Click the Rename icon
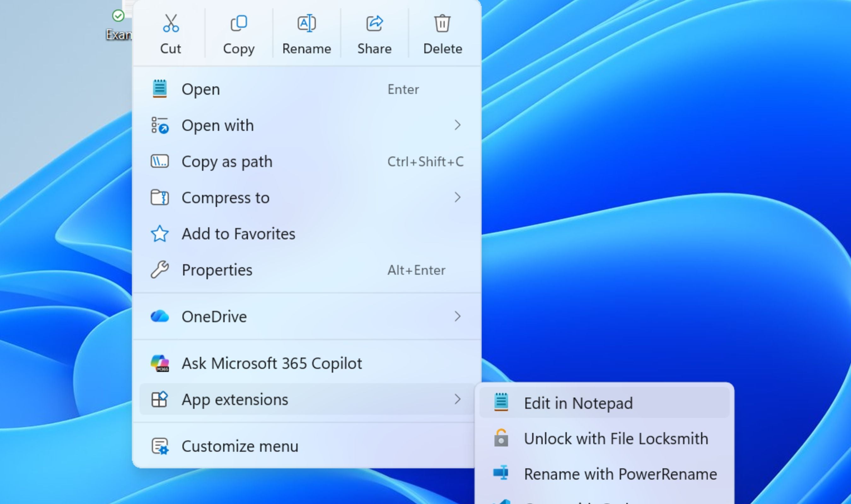This screenshot has width=851, height=504. (x=307, y=23)
